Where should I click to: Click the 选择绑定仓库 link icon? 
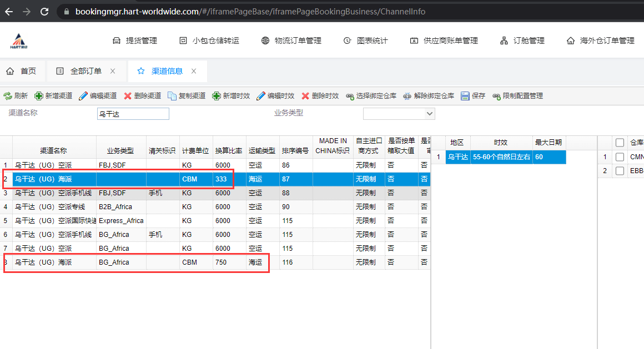coord(350,96)
